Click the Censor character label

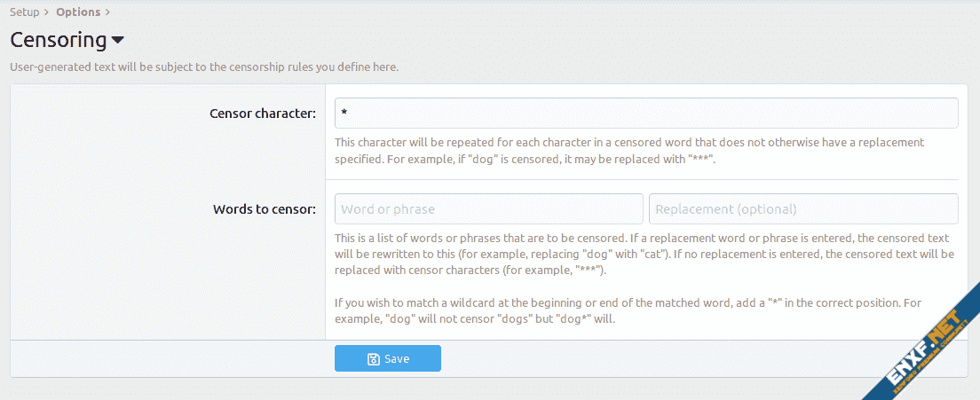[263, 114]
